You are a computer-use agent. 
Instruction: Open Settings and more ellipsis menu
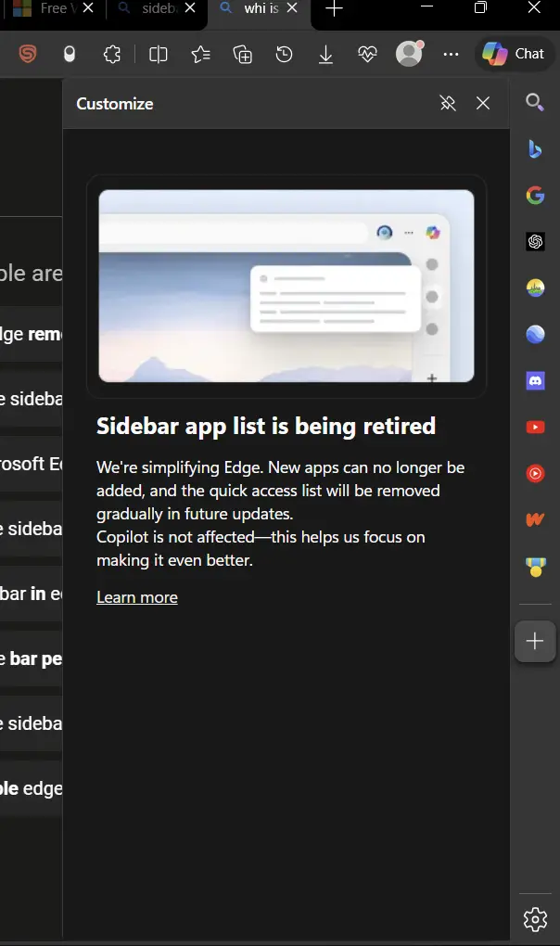coord(451,55)
